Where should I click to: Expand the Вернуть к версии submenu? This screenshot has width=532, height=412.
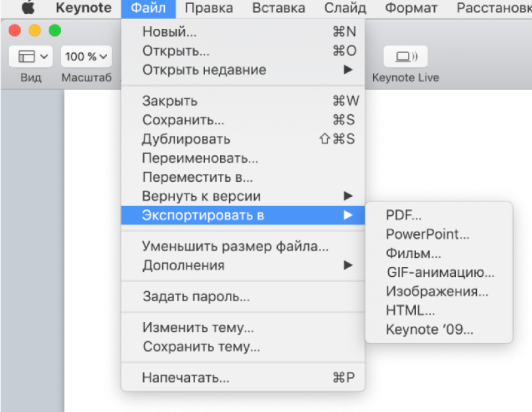pos(243,196)
